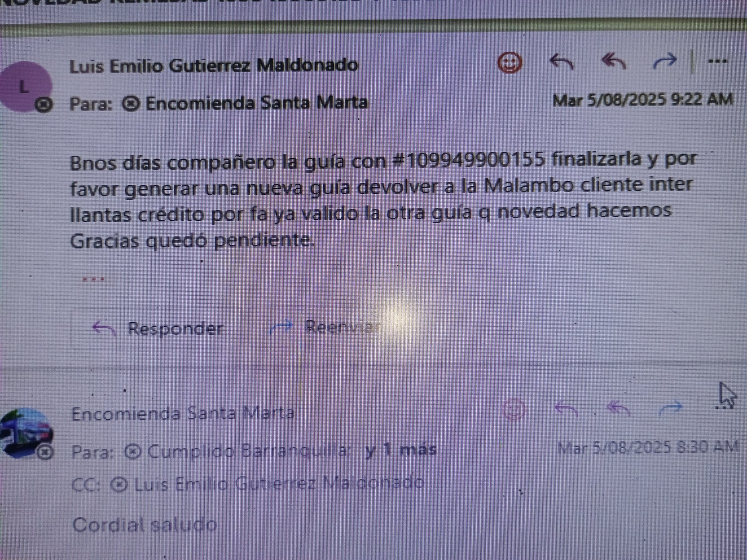Reply all on the 8:30 AM message
This screenshot has height=560, width=747.
pyautogui.click(x=619, y=408)
